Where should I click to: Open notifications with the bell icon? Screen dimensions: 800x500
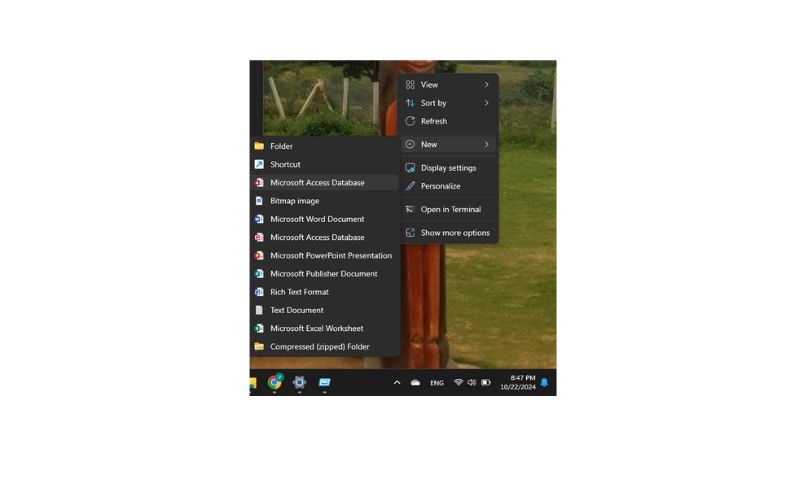pos(544,383)
